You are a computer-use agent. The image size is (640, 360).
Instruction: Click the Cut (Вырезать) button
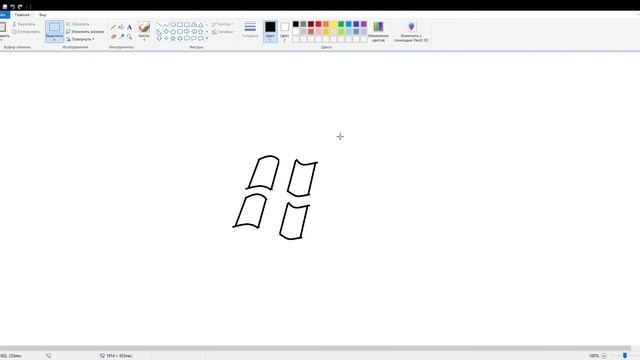click(x=24, y=24)
